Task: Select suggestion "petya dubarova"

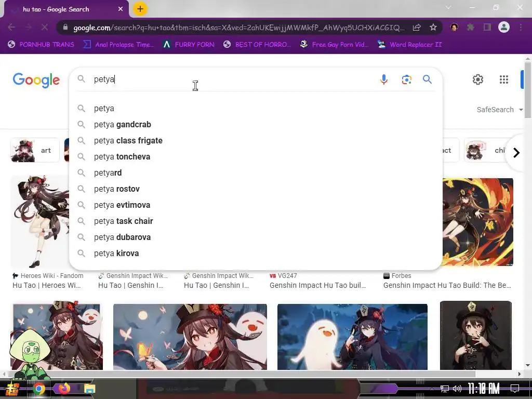Action: click(x=256, y=237)
